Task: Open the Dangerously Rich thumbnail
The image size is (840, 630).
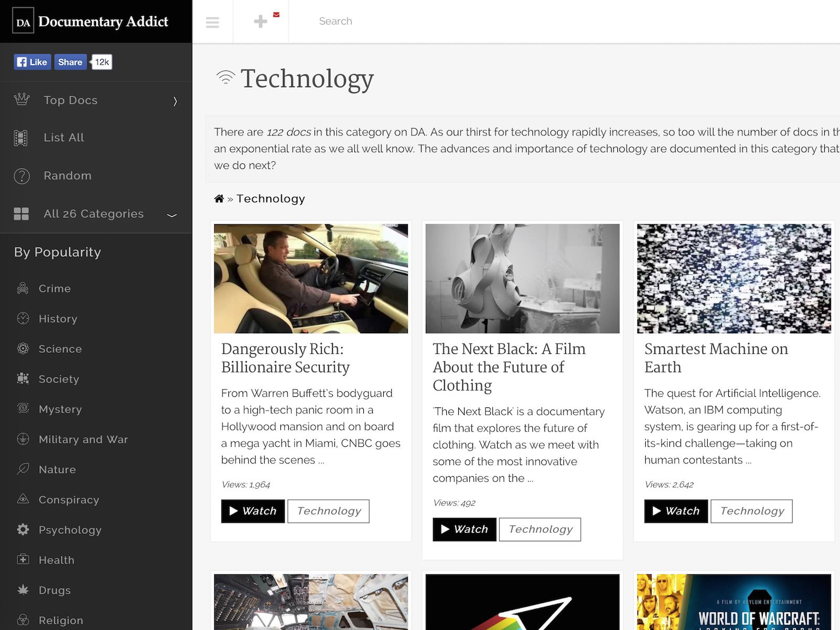Action: 311,278
